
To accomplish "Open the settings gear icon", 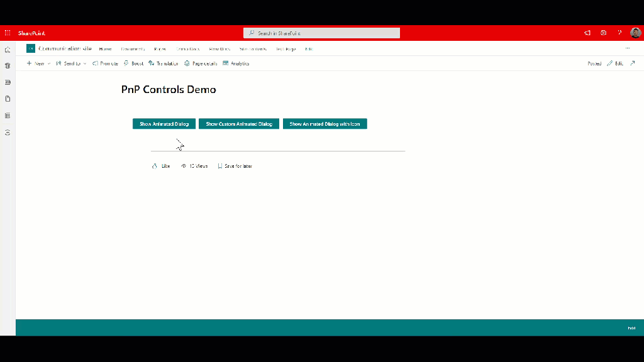I will [603, 33].
